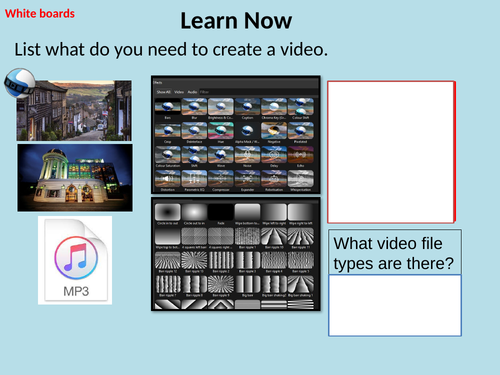Select the Hue effect icon
The width and height of the screenshot is (500, 375).
pyautogui.click(x=221, y=130)
